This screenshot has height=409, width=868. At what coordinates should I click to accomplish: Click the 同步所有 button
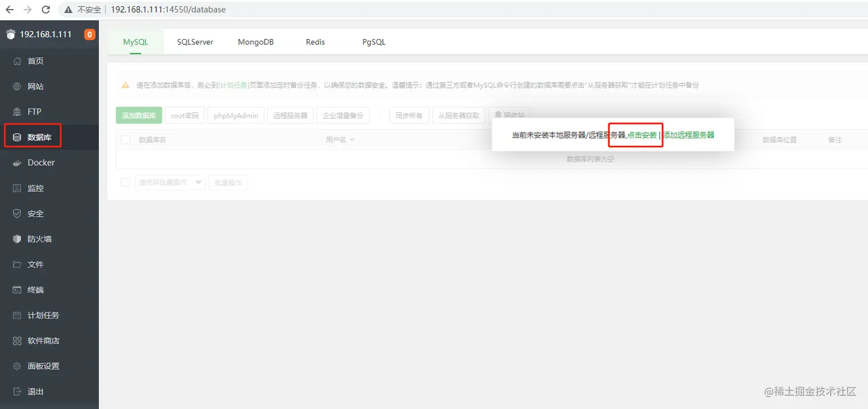409,115
